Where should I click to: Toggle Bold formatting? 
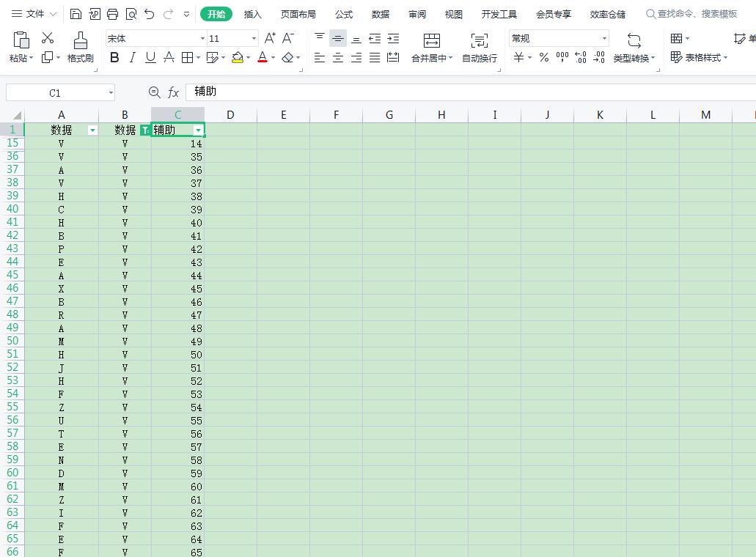pyautogui.click(x=114, y=58)
